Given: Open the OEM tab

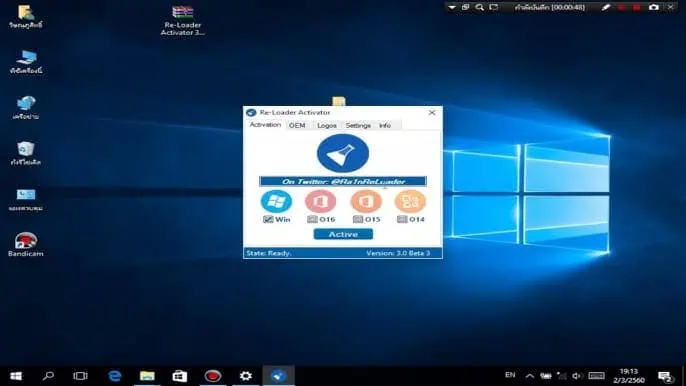Looking at the screenshot, I should [297, 126].
